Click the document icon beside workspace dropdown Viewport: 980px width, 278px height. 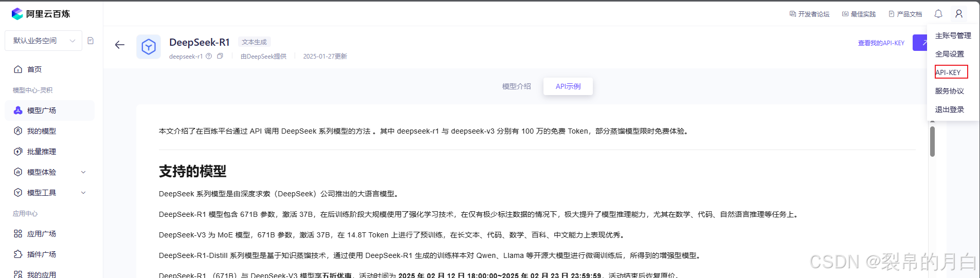click(x=90, y=41)
